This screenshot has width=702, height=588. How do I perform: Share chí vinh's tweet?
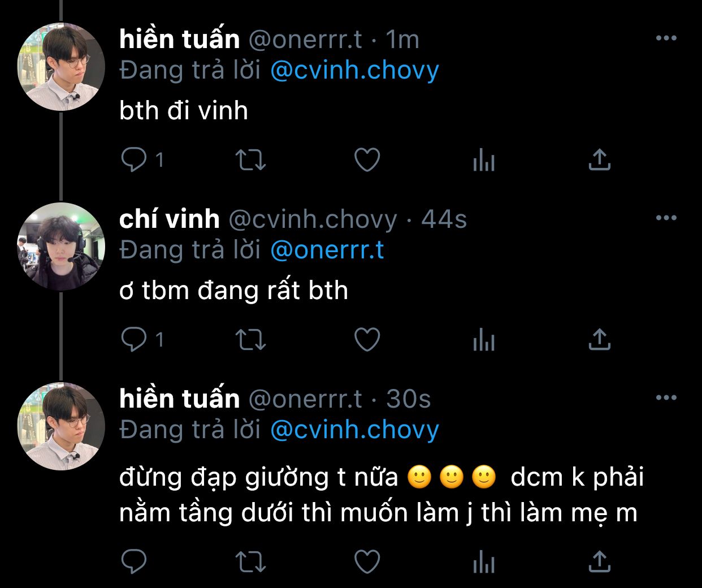click(x=599, y=339)
